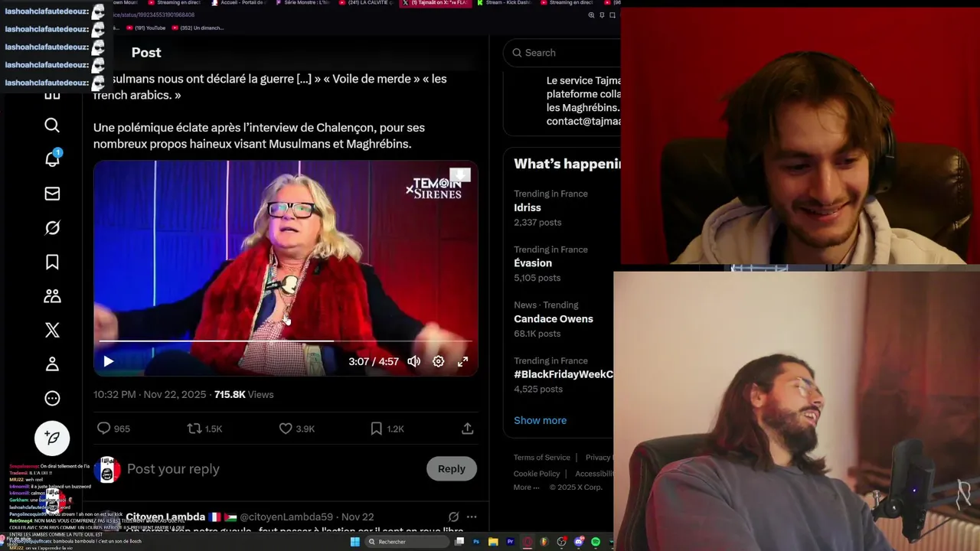The width and height of the screenshot is (980, 551).
Task: Enter fullscreen on the video player
Action: coord(462,361)
